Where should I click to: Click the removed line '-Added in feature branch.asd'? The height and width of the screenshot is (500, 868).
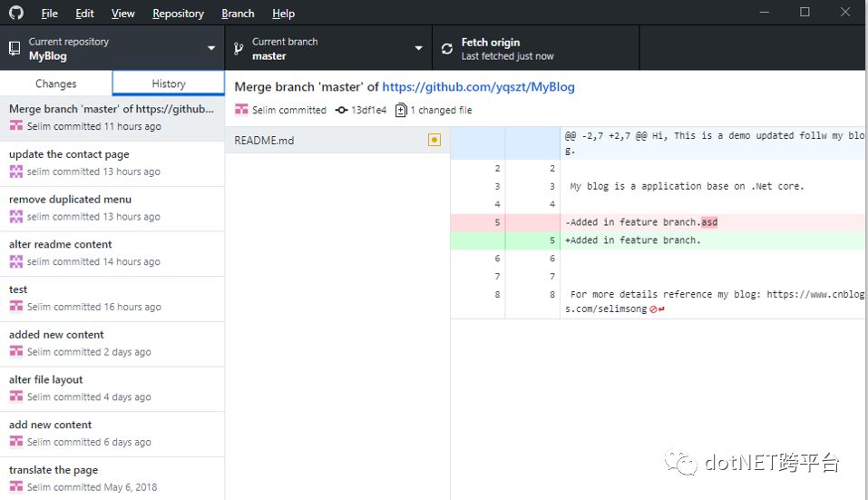tap(658, 222)
